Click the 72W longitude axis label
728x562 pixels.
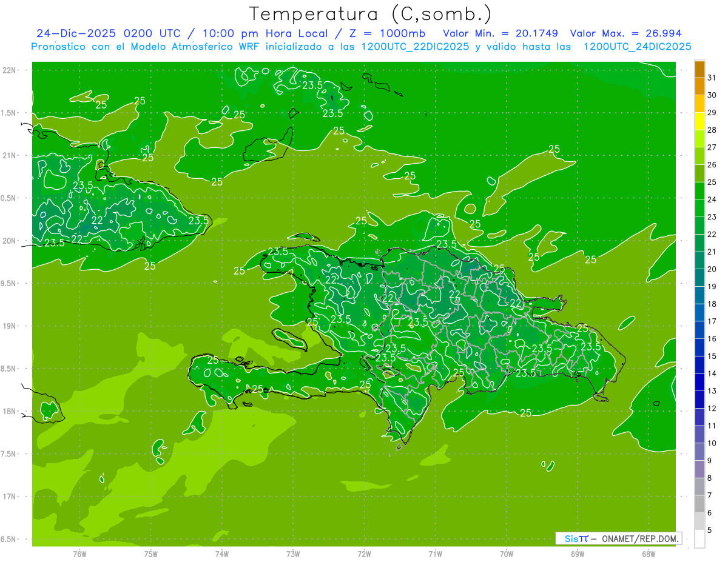click(364, 554)
